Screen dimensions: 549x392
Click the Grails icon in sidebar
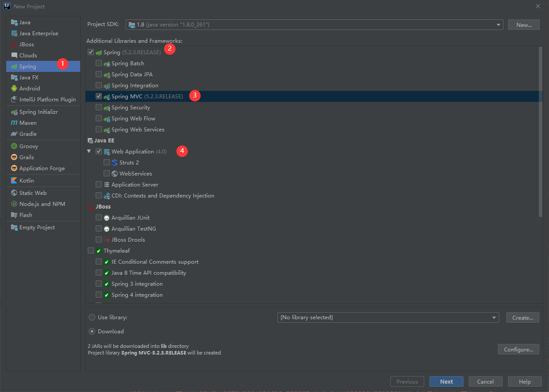point(14,157)
